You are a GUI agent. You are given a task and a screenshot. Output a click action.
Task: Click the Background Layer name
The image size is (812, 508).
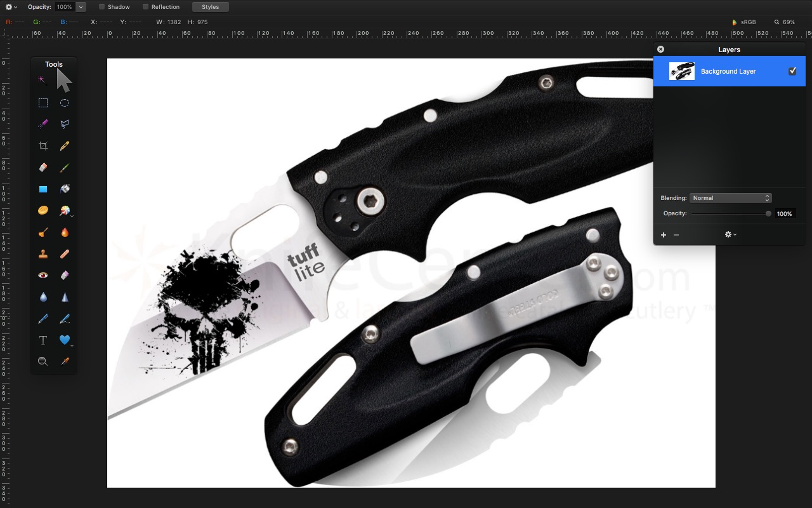click(x=728, y=72)
